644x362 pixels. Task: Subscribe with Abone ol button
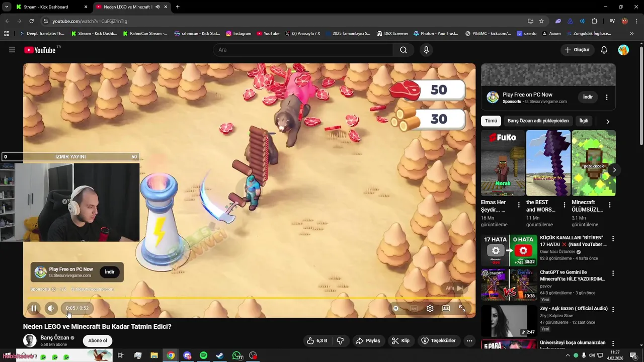(x=98, y=340)
